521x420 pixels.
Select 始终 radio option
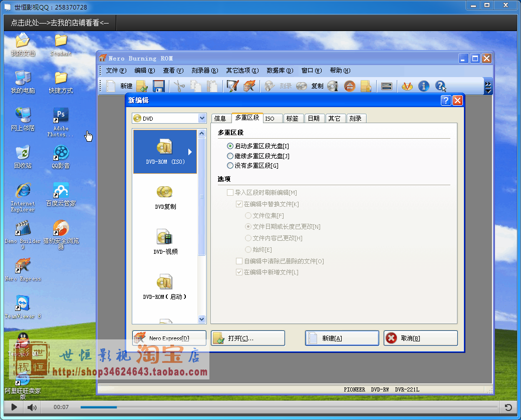coord(248,249)
